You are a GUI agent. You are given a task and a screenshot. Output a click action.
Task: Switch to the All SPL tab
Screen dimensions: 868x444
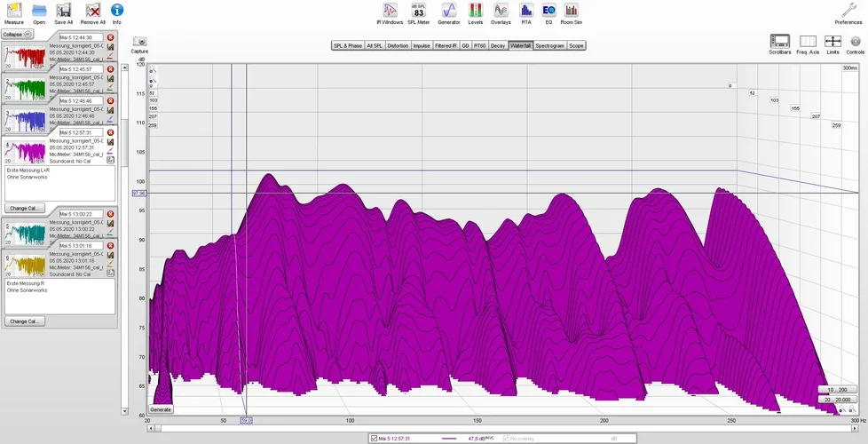click(x=375, y=45)
